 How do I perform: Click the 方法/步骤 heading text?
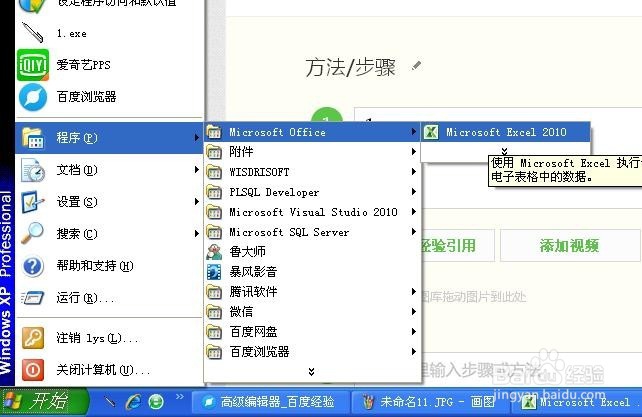pyautogui.click(x=350, y=67)
